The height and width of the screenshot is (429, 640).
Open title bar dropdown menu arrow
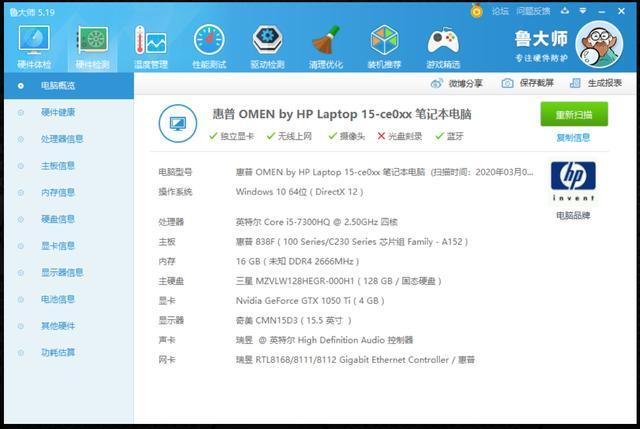tap(583, 11)
